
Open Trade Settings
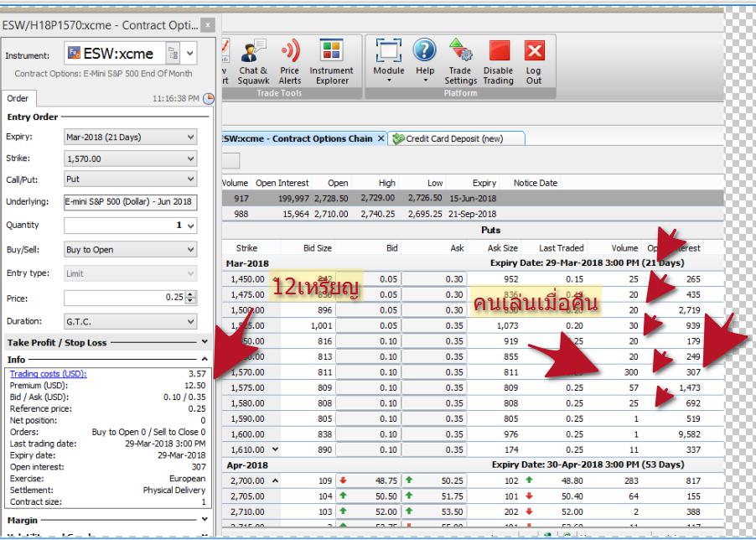pos(460,59)
